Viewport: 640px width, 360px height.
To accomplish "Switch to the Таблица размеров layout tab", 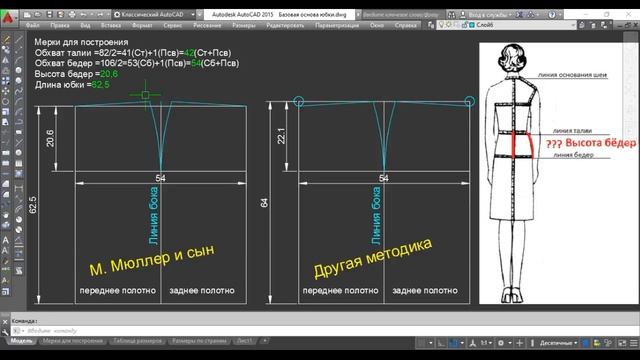I will (137, 341).
